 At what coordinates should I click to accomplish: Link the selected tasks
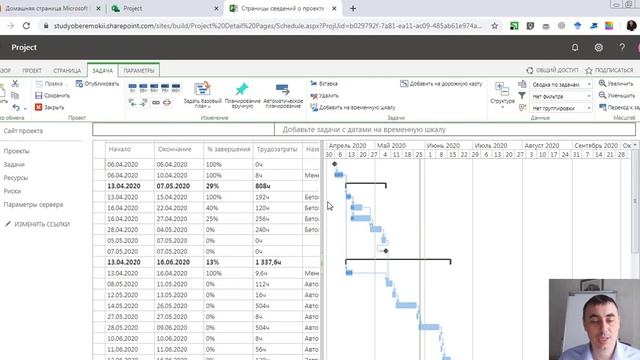(156, 103)
